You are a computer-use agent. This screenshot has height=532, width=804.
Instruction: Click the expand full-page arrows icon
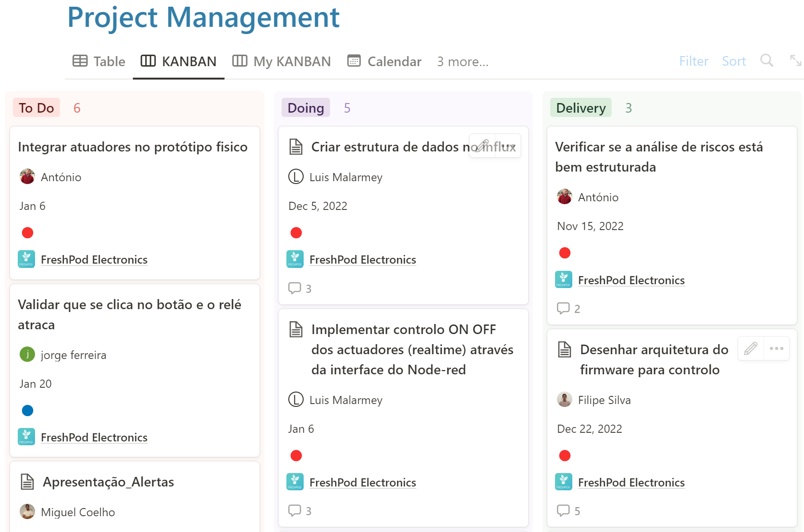tap(796, 60)
